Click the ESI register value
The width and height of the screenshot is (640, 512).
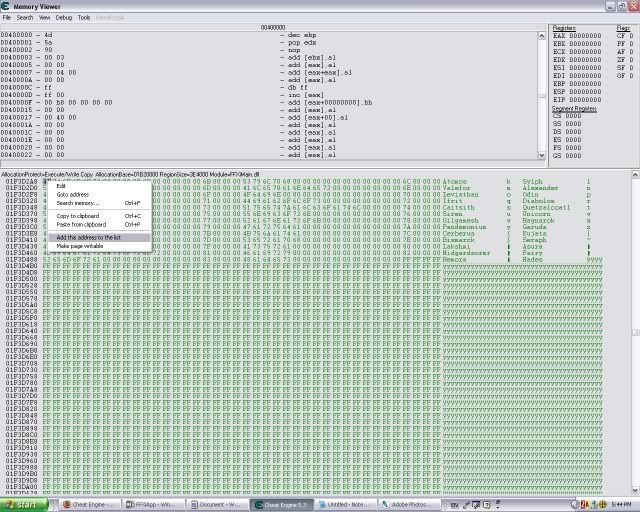(x=585, y=68)
